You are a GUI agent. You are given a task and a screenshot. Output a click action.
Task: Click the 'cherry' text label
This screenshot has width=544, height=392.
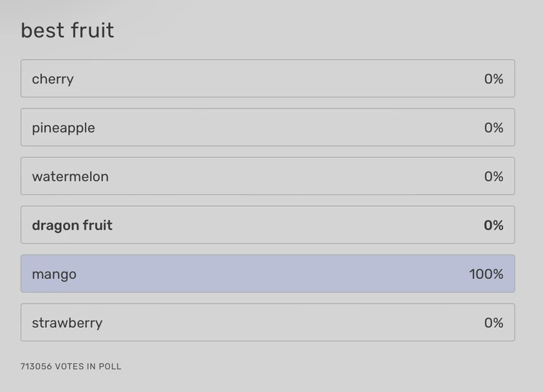pos(53,79)
